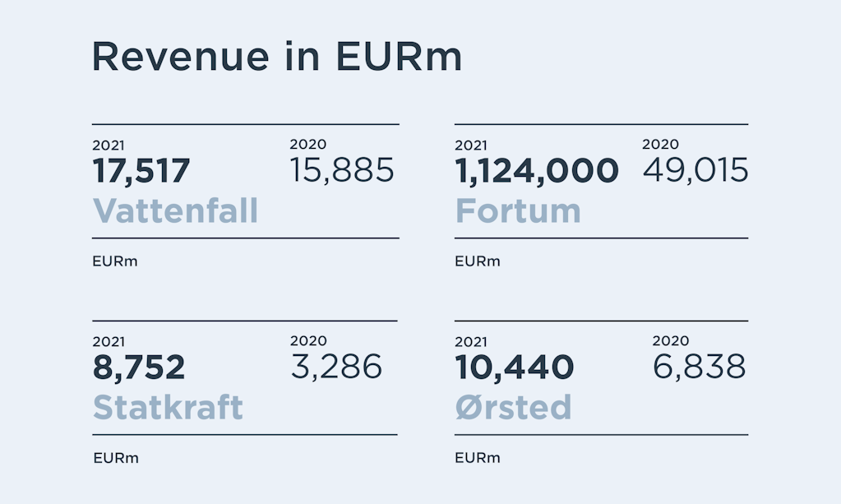Select Fortum's 2020 figure 49,015

pyautogui.click(x=695, y=170)
